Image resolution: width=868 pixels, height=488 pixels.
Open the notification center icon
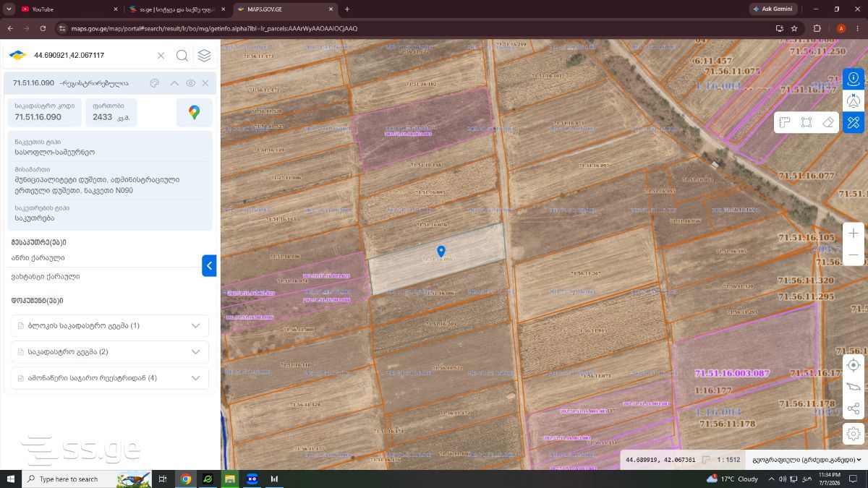pos(854,479)
